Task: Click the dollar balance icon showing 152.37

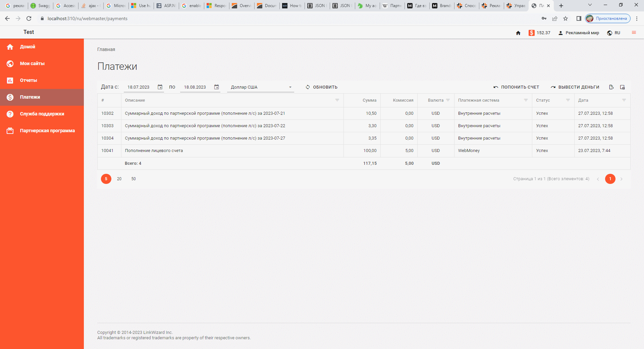Action: pyautogui.click(x=532, y=33)
